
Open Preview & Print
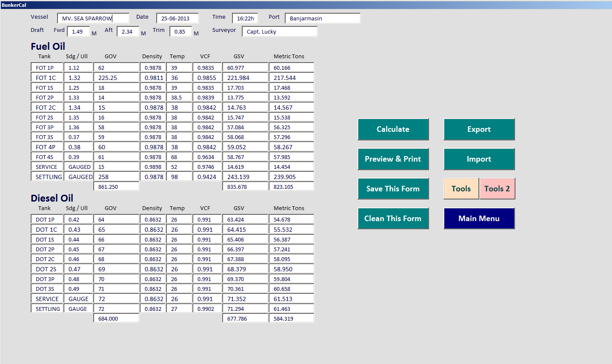point(393,159)
